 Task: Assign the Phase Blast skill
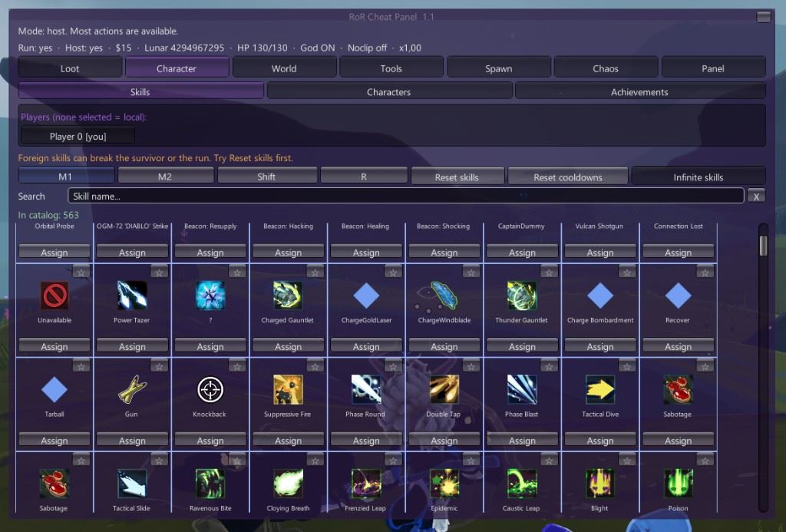(x=522, y=441)
